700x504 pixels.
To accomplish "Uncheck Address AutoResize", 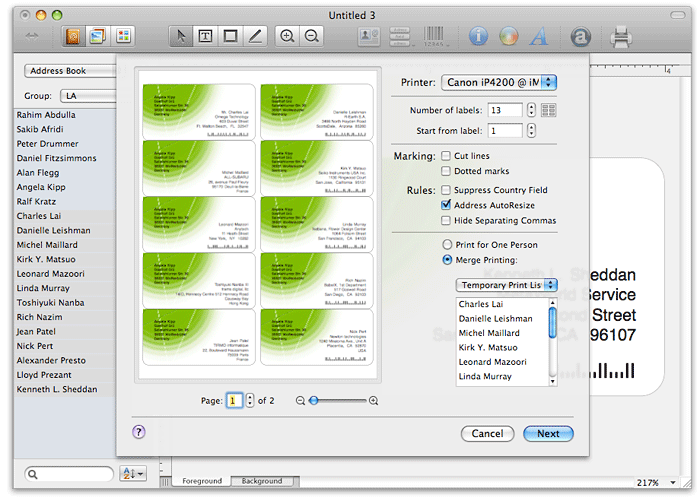I will point(446,205).
